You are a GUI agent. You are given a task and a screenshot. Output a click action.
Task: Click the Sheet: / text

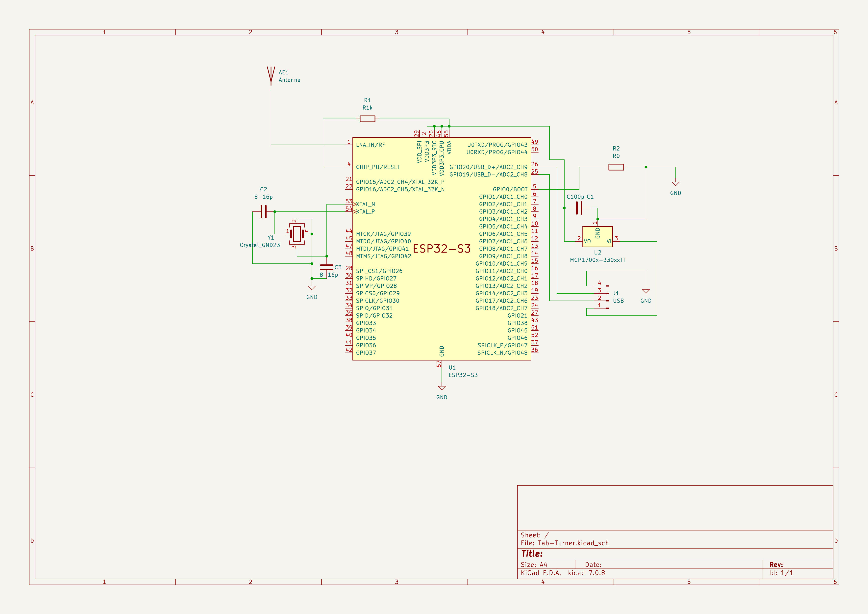click(x=534, y=535)
